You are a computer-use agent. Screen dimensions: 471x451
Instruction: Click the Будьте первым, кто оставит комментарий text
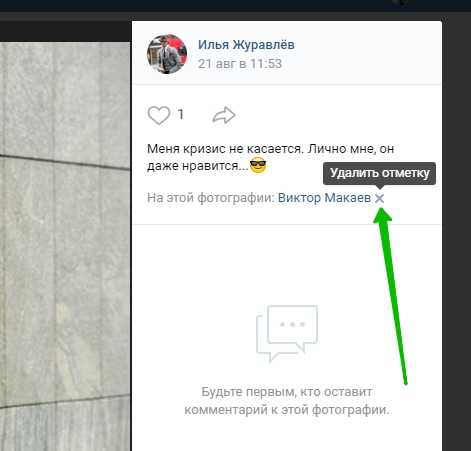coord(287,401)
